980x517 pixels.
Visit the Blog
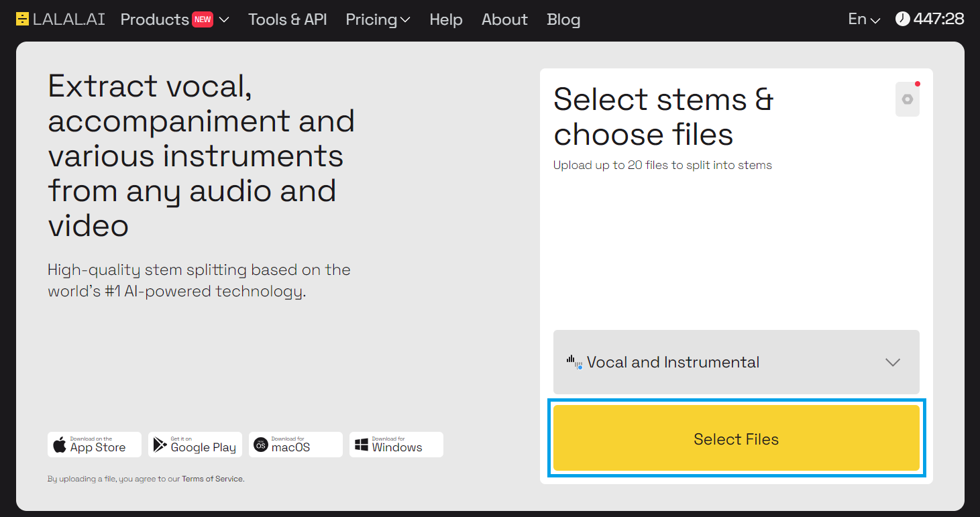point(563,19)
